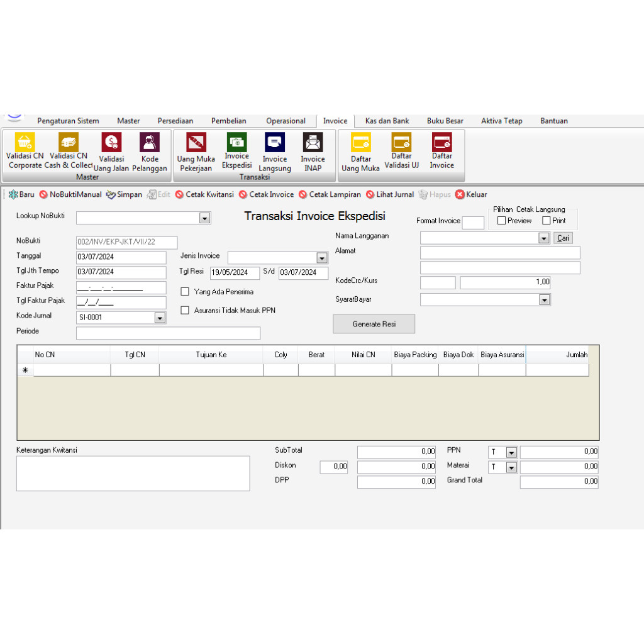
Task: Open Invoice Langsung transaction
Action: pos(275,143)
